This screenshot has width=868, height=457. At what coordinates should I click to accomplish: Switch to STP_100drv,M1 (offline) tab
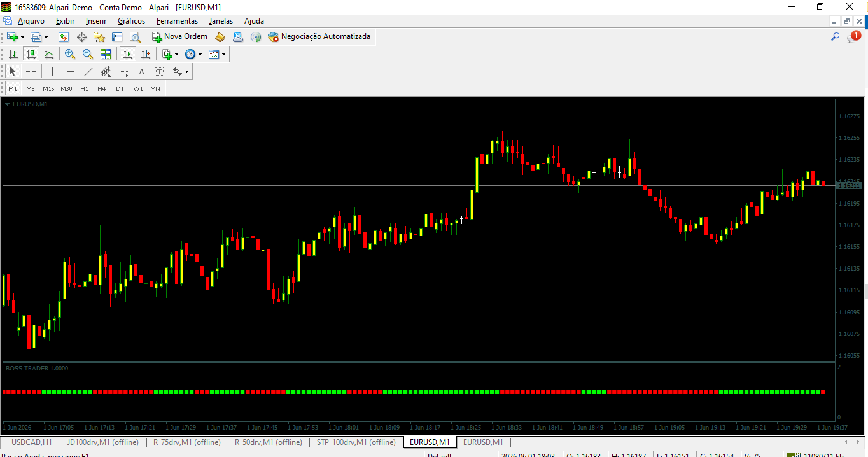(x=356, y=442)
